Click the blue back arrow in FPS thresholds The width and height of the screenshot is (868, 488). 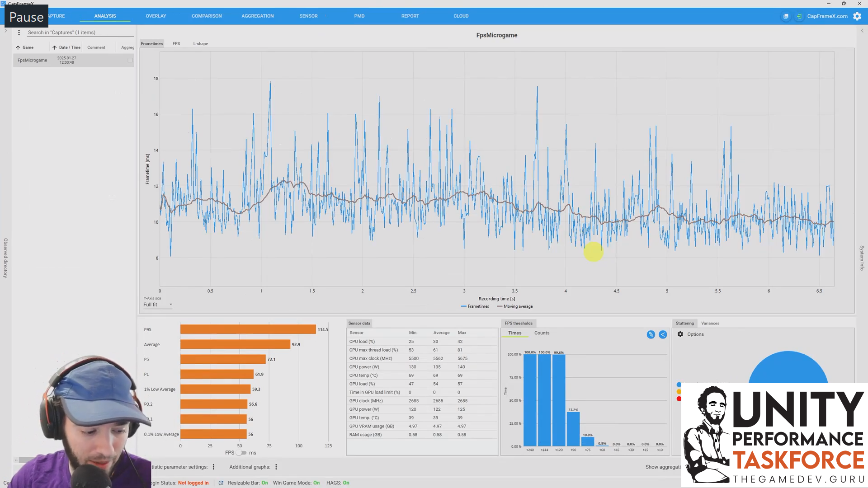[x=663, y=334]
